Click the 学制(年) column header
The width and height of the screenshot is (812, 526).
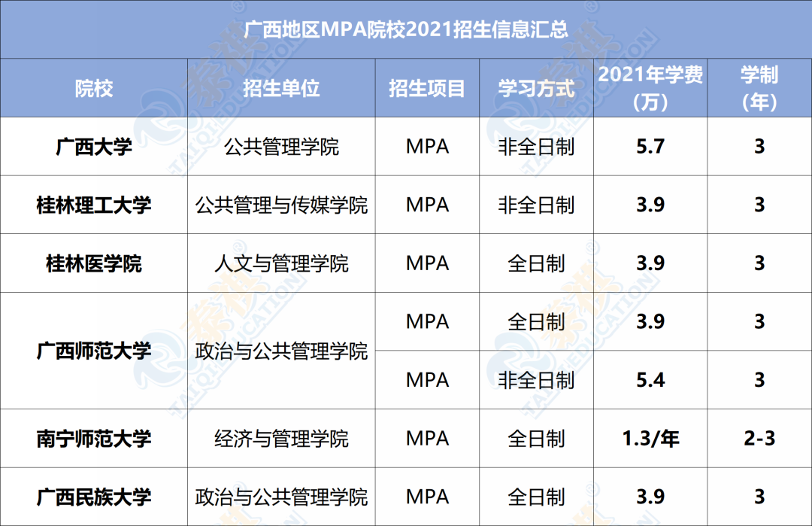click(x=759, y=88)
